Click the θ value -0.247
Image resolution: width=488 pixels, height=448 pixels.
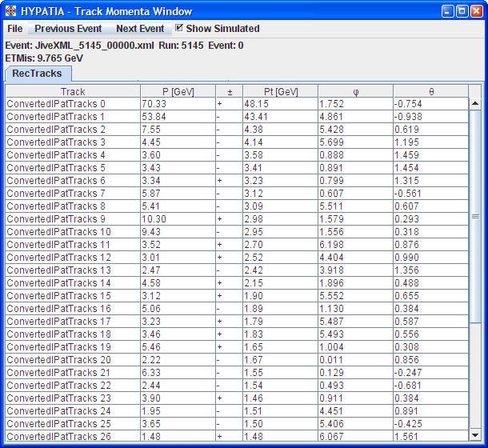pos(408,372)
